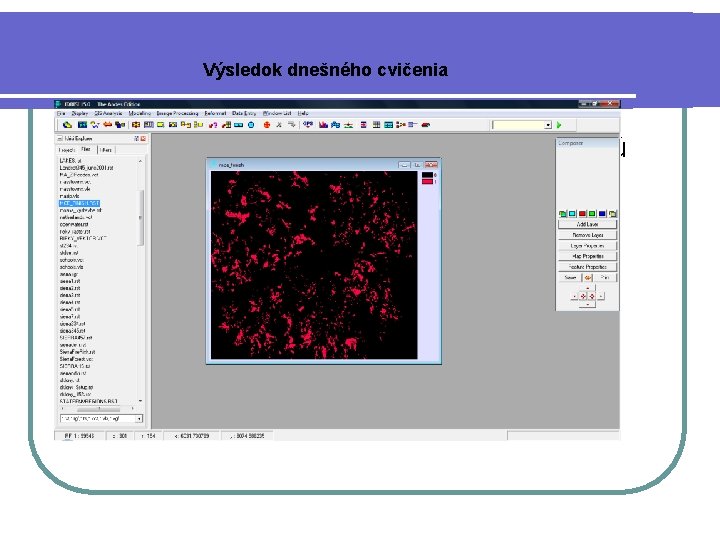Open the Reformat menu
720x540 pixels.
pos(215,113)
